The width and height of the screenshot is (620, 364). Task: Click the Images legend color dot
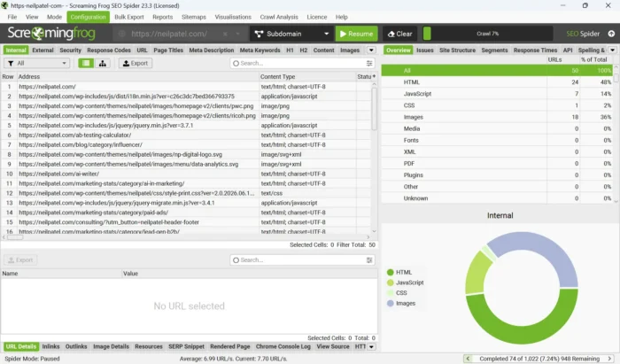point(391,304)
